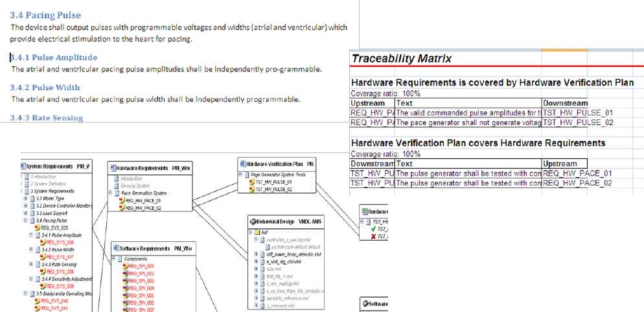Collapse the 3.5 Bradycardia Operating Mode node
The image size is (644, 312).
pyautogui.click(x=25, y=293)
